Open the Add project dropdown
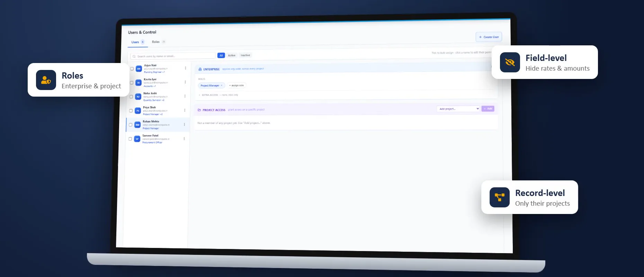The width and height of the screenshot is (644, 277). point(458,109)
